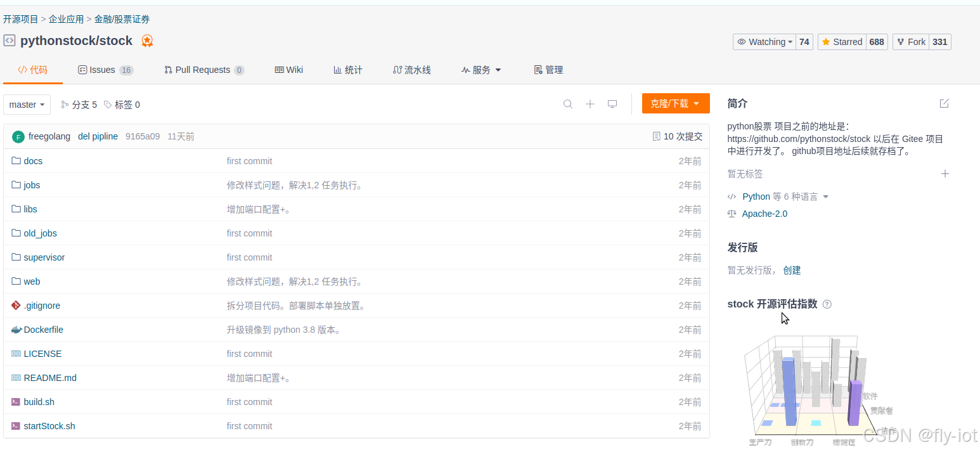Click the plus add-file icon in the toolbar

click(x=590, y=104)
